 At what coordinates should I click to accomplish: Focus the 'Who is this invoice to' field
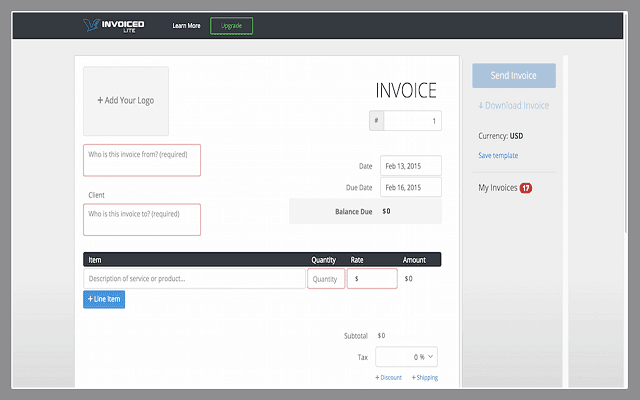pos(142,219)
